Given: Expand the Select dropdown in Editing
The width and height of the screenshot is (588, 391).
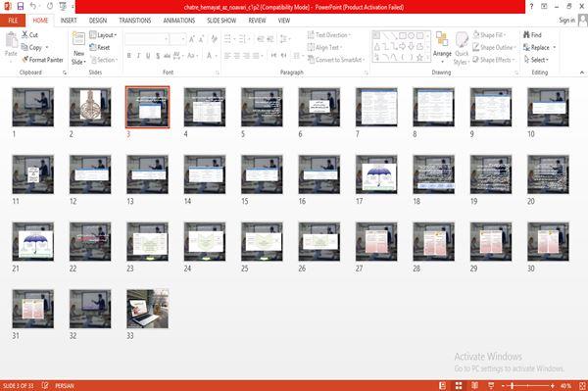Looking at the screenshot, I should pos(536,60).
